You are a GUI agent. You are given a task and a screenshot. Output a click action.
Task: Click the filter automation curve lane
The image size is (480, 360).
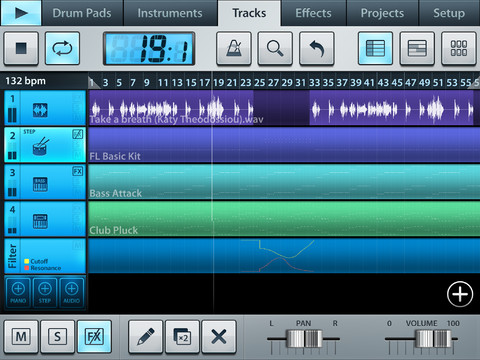tap(284, 256)
